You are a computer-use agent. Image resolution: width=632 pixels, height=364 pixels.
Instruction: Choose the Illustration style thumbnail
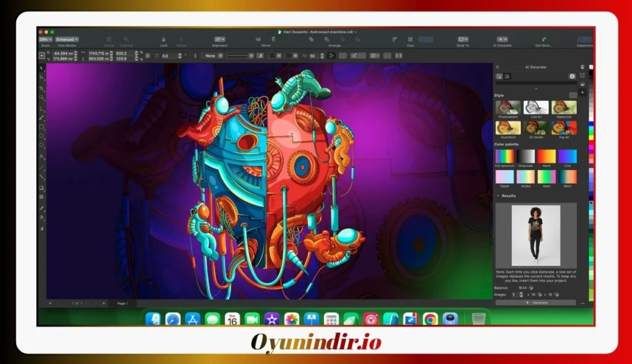(x=508, y=128)
